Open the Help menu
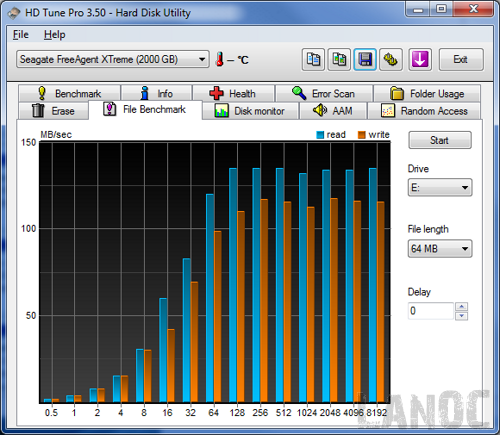The height and width of the screenshot is (435, 500). click(55, 35)
